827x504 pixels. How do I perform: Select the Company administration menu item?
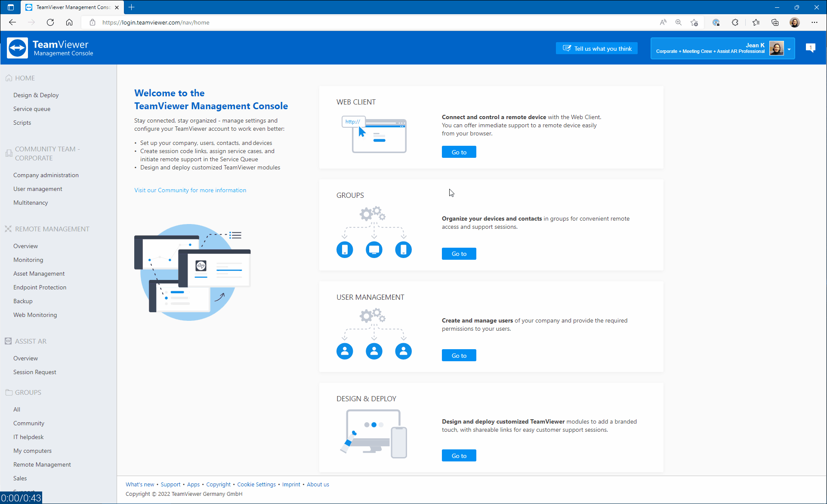click(x=46, y=175)
